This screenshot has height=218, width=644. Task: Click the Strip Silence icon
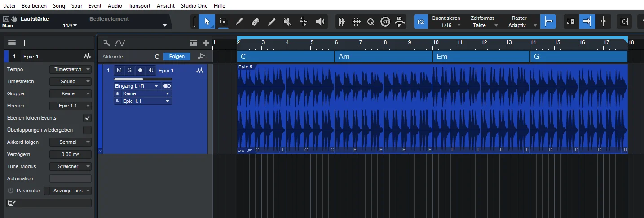[x=342, y=22]
